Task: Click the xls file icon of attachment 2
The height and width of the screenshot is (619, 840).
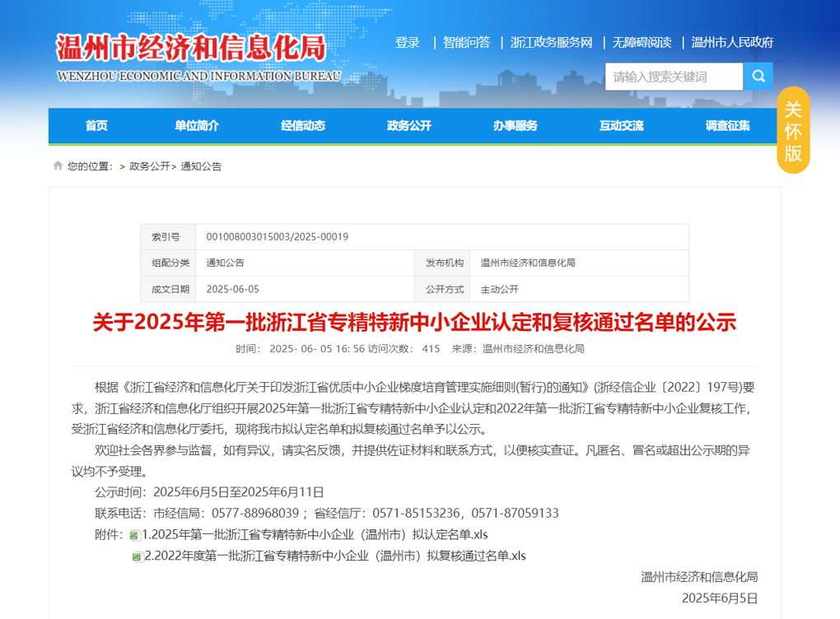Action: pos(137,557)
